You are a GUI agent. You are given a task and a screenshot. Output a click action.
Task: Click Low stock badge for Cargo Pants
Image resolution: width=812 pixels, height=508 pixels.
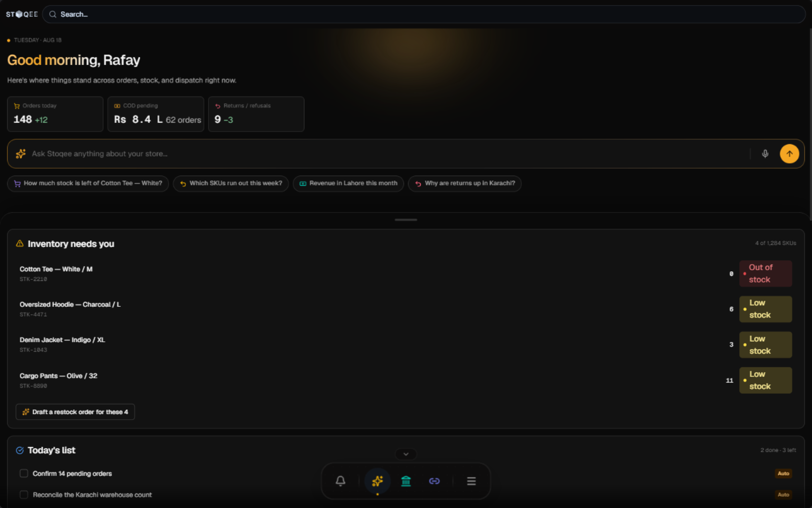click(765, 380)
